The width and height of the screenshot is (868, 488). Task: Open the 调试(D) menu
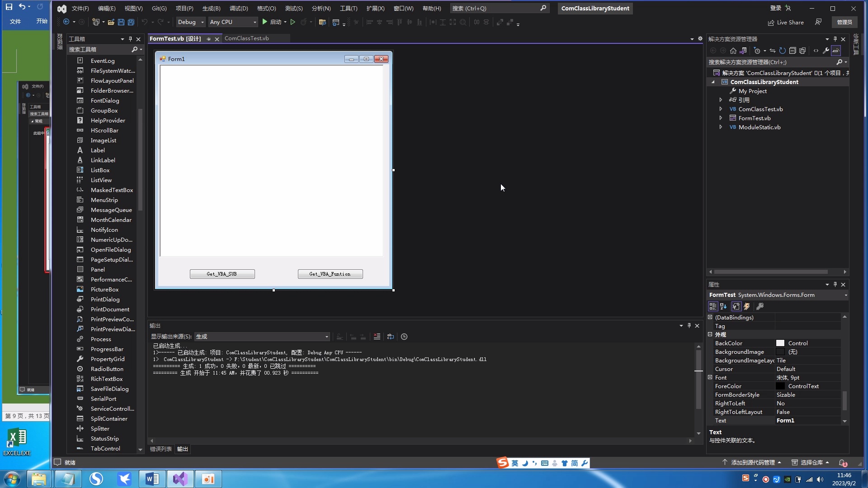point(238,8)
